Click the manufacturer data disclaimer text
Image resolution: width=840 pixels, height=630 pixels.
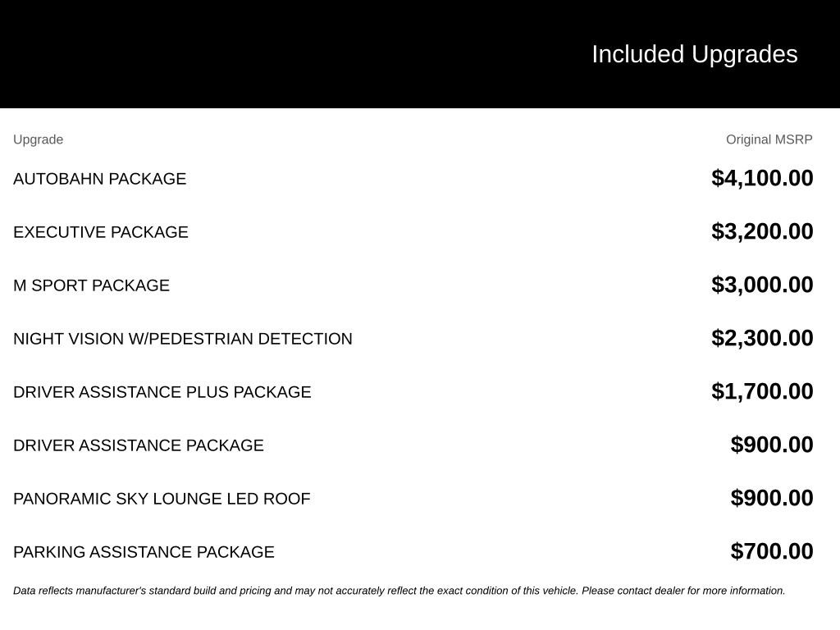tap(399, 591)
